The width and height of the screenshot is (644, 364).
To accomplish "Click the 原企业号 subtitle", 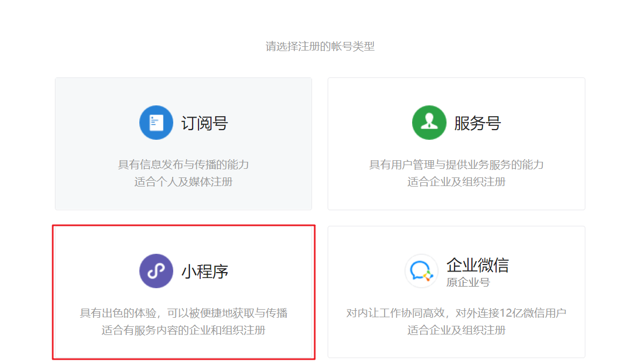I will point(468,282).
